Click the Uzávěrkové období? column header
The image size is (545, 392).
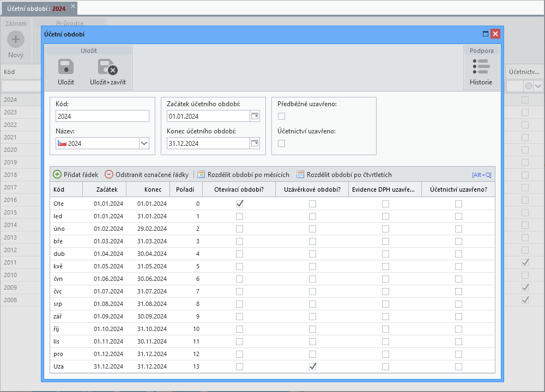[x=312, y=189]
